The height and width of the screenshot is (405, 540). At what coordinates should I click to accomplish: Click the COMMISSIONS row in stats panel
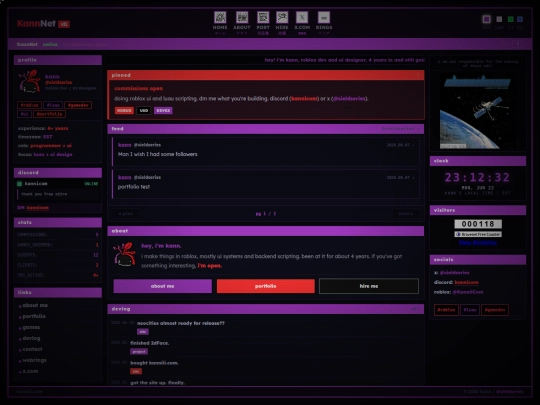58,235
